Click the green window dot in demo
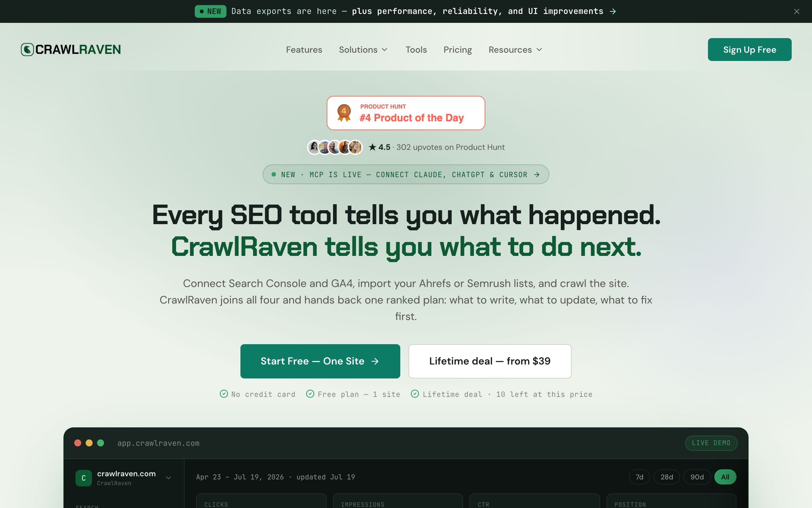This screenshot has width=812, height=508. coord(100,443)
